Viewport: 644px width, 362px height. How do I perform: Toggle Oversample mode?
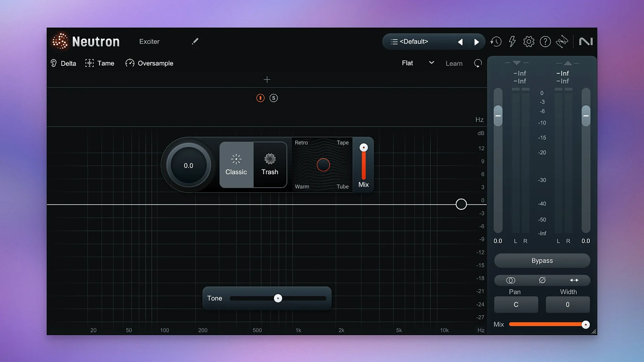point(149,63)
